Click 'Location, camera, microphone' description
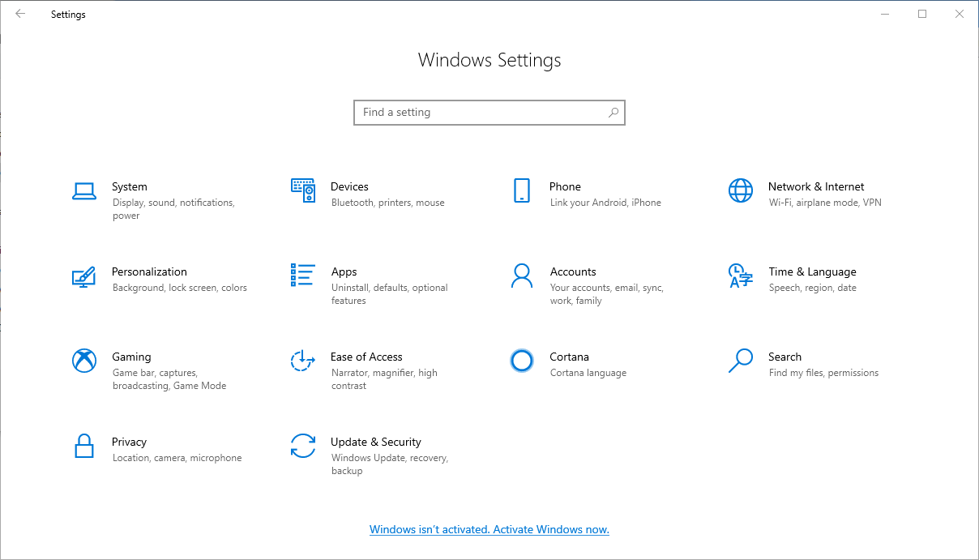This screenshot has width=979, height=560. click(177, 458)
